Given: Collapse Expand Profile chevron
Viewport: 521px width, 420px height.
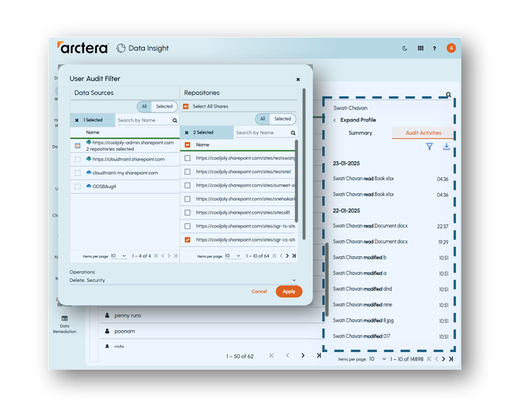Looking at the screenshot, I should coord(335,120).
